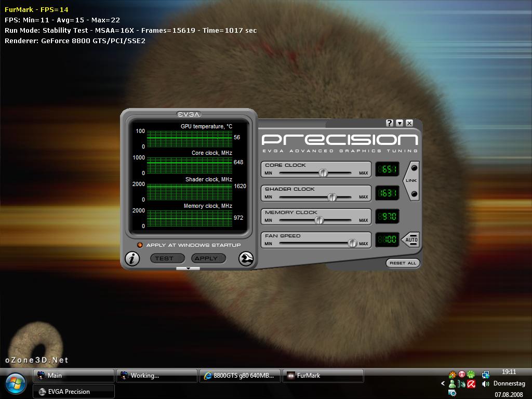Viewport: 532px width, 399px height.
Task: Click the Memory Clock slider handle
Action: tap(319, 220)
